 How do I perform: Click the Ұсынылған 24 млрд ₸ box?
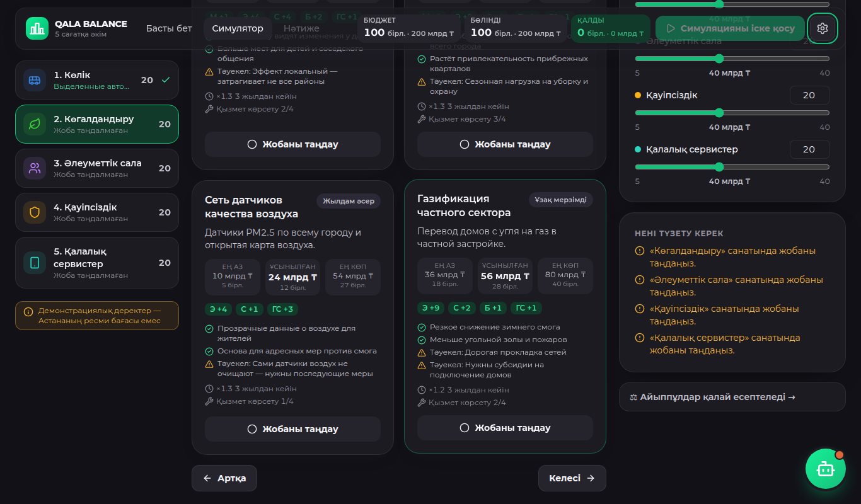coord(292,277)
